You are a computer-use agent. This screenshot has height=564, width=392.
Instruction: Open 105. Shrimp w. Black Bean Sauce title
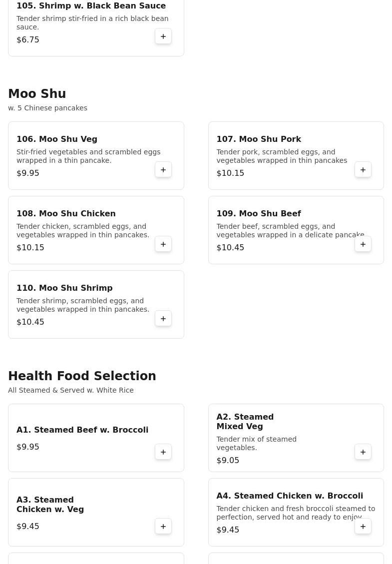91,6
